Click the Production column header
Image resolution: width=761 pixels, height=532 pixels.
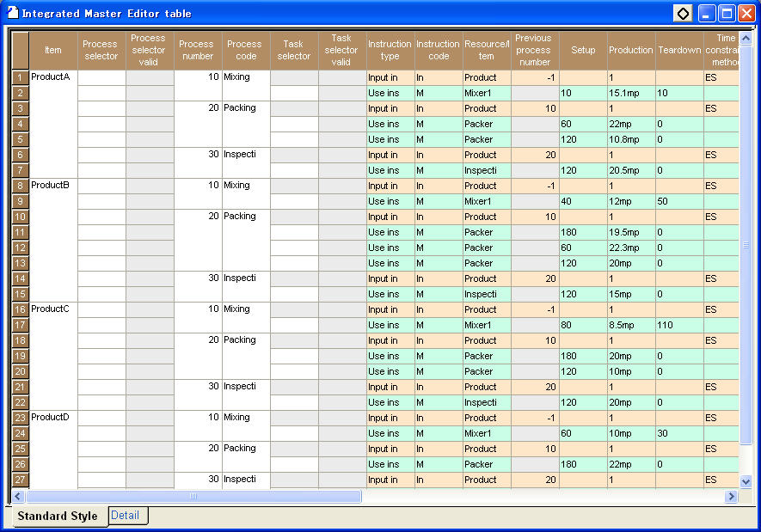pyautogui.click(x=631, y=51)
